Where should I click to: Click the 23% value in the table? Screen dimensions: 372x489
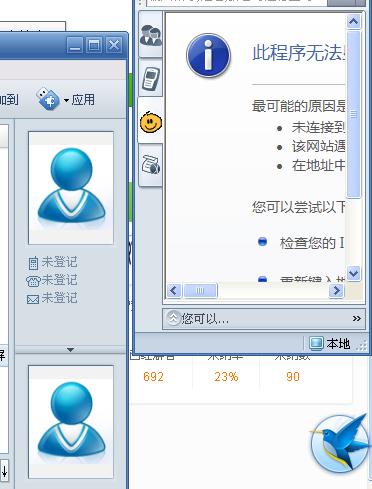[226, 377]
